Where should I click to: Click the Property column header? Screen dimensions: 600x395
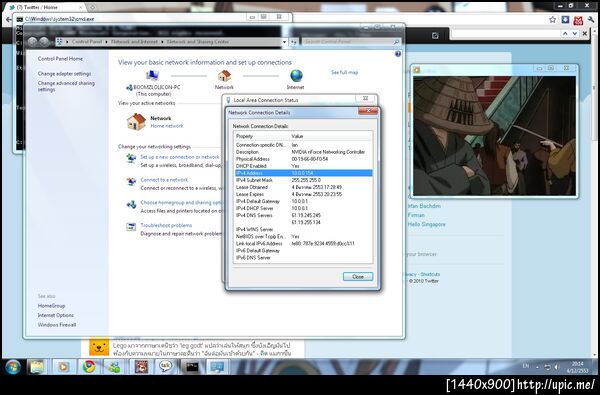pyautogui.click(x=261, y=136)
